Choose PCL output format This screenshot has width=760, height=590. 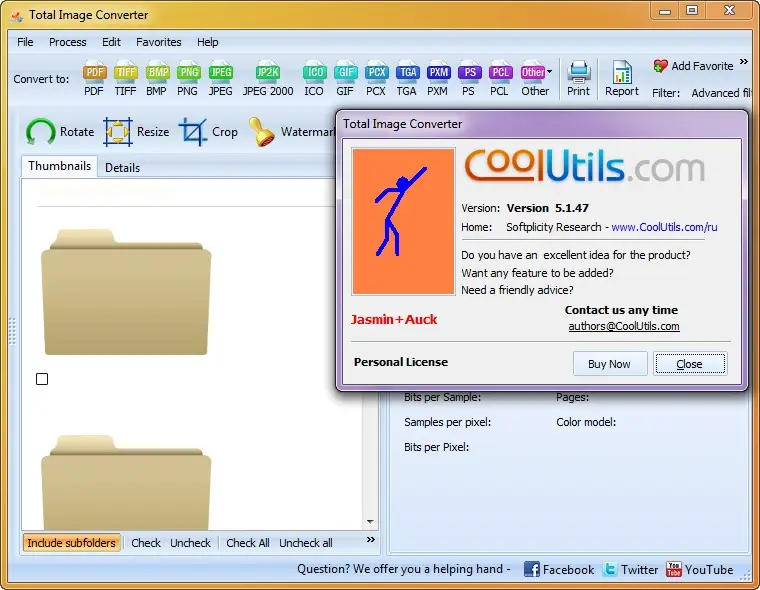[500, 79]
